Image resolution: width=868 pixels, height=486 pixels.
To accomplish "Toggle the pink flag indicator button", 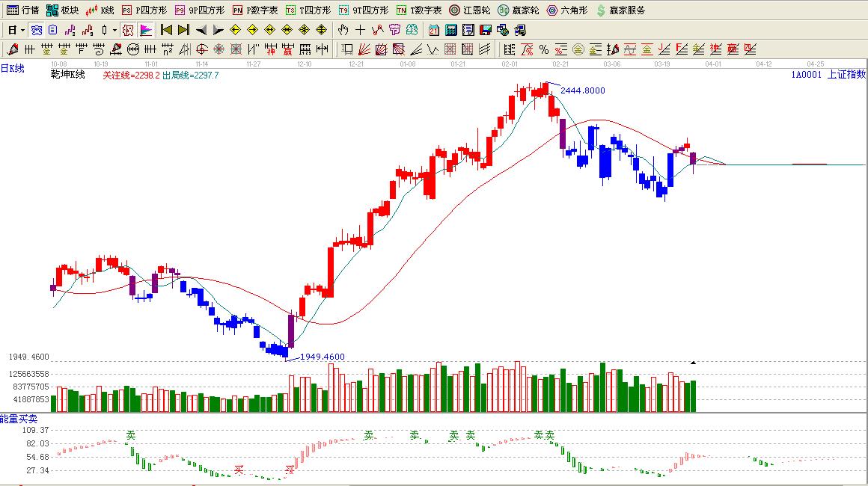I will pyautogui.click(x=145, y=30).
